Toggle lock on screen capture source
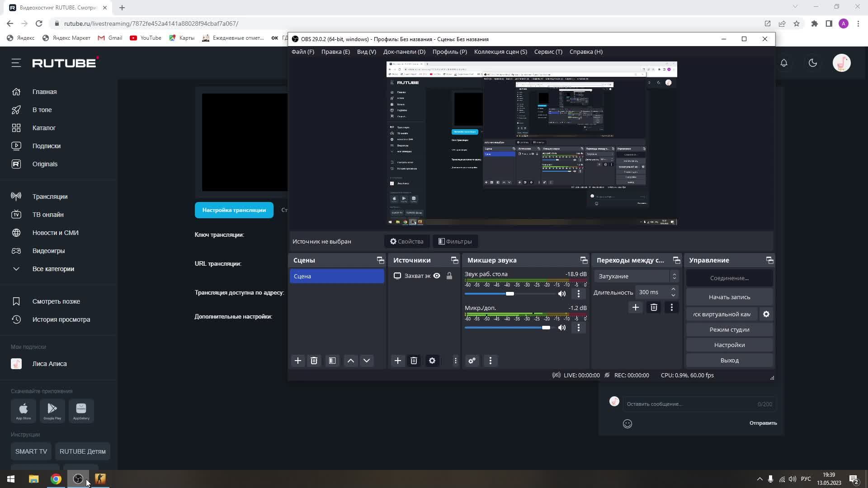The height and width of the screenshot is (488, 868). [449, 276]
